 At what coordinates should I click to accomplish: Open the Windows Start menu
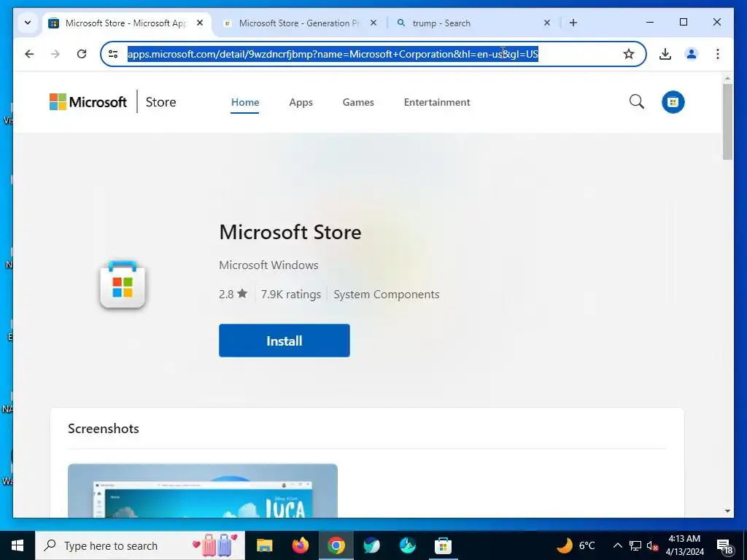tap(18, 545)
